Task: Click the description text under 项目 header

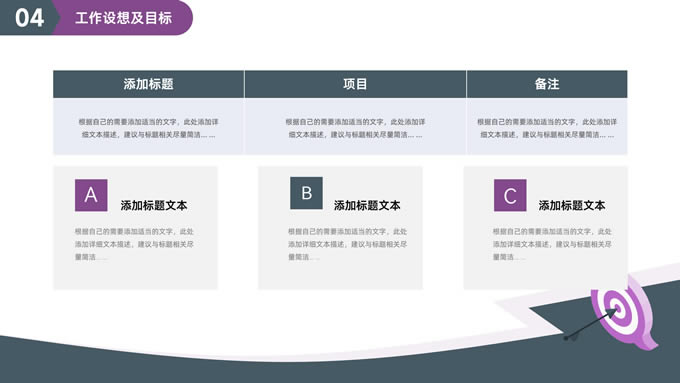Action: 355,128
